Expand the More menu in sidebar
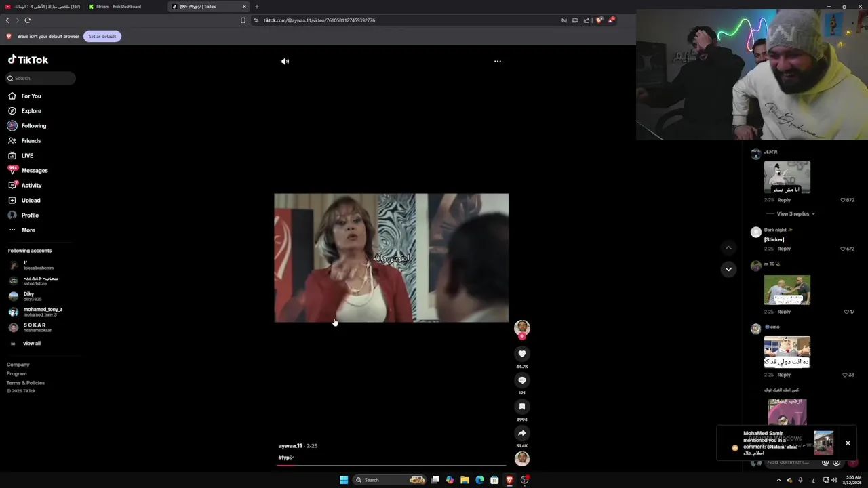 pyautogui.click(x=28, y=230)
